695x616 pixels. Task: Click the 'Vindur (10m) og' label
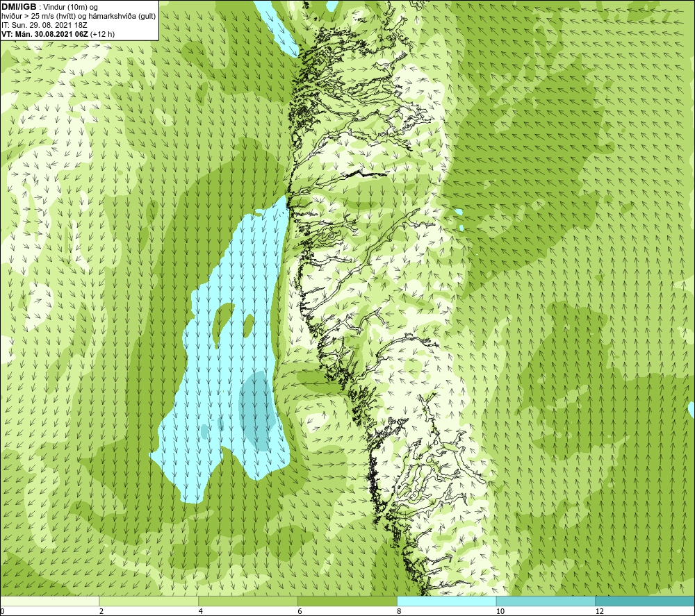(x=70, y=8)
